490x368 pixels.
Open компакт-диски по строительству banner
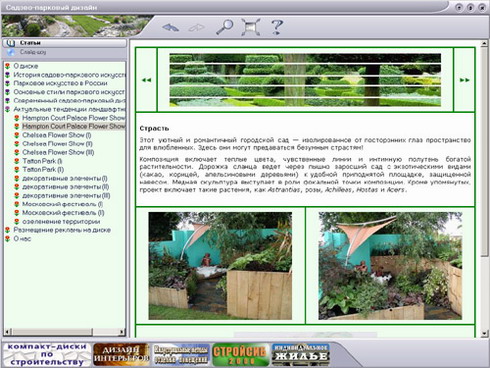[47, 355]
